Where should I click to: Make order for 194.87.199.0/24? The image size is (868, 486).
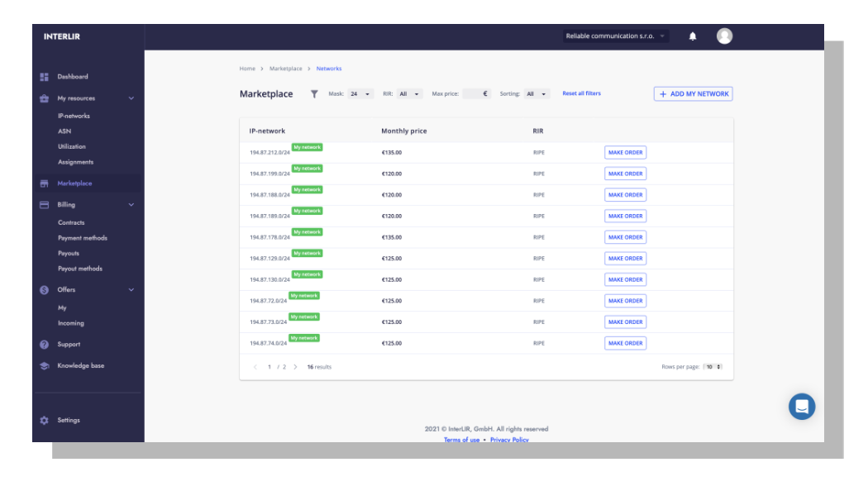[626, 174]
